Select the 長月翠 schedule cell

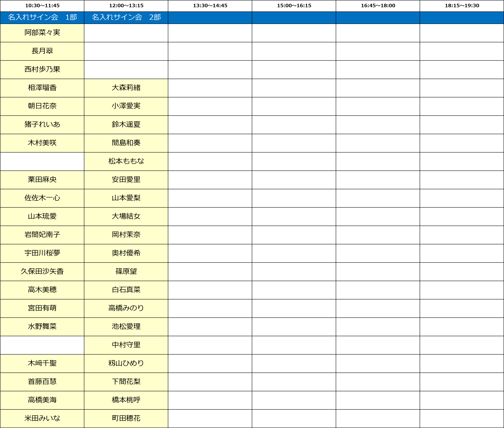42,51
